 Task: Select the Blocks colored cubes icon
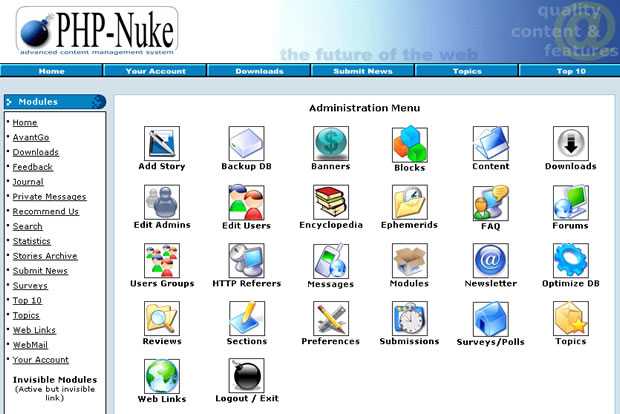click(x=409, y=144)
